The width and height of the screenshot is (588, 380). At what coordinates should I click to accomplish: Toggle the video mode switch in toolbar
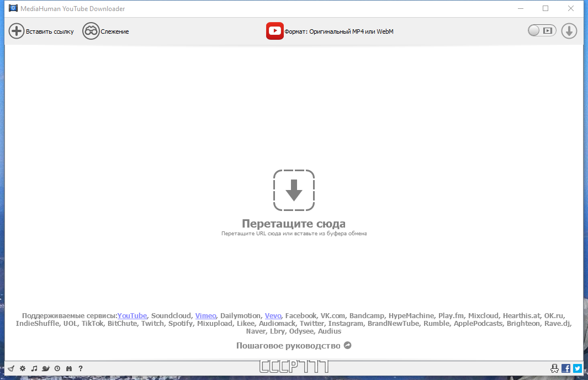coord(542,31)
